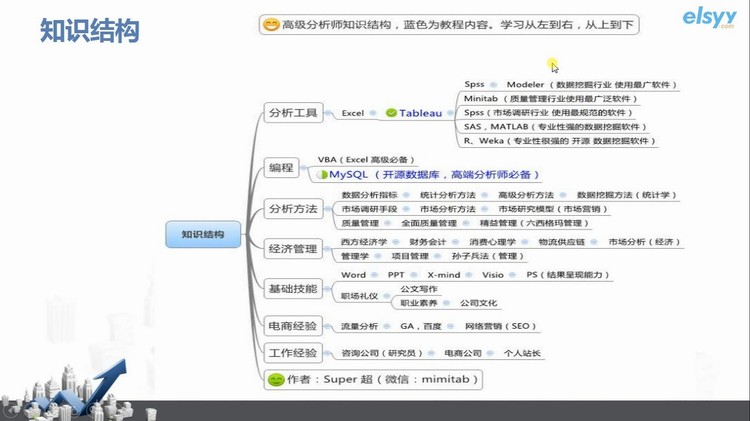Collapse the 数据分析指标 node via its dot
This screenshot has height=421, width=750.
click(406, 195)
